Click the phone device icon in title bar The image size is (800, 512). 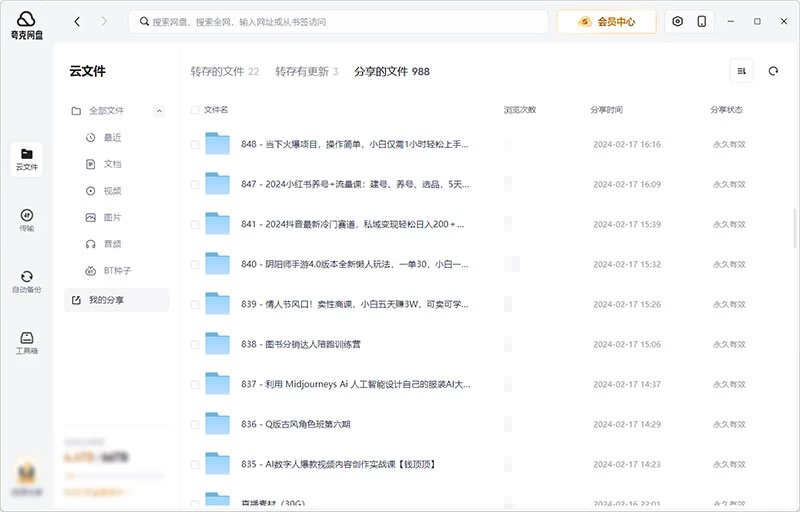702,21
